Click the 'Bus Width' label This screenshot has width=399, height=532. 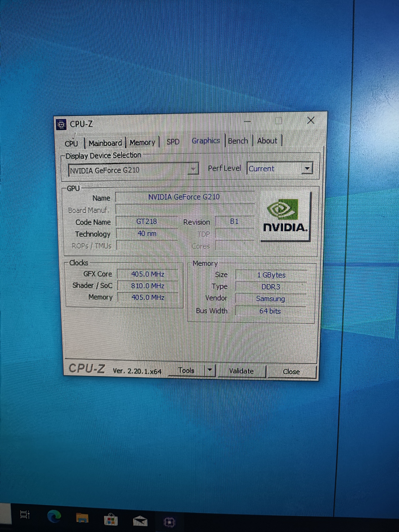[212, 311]
